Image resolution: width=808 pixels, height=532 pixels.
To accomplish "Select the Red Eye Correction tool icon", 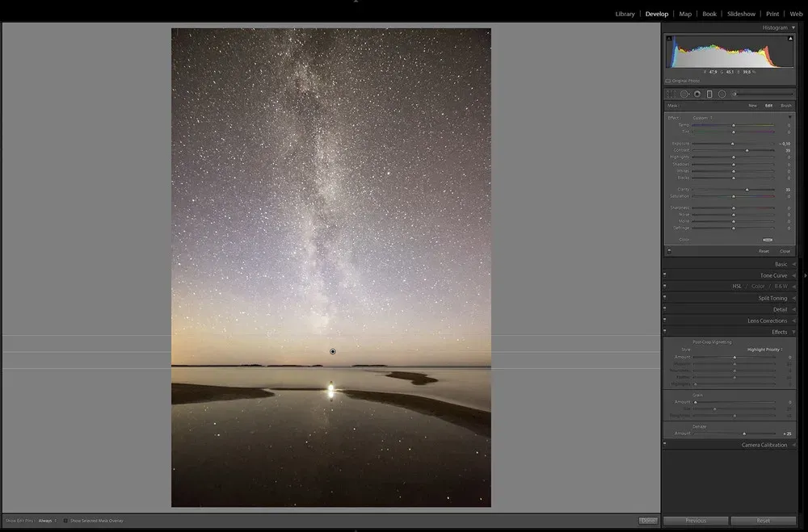I will pos(697,94).
